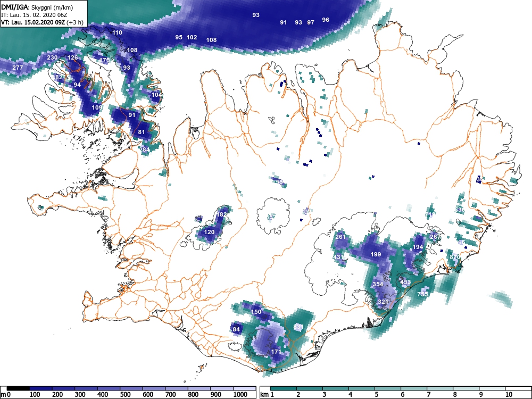This screenshot has width=532, height=399.
Task: Click the visibility value 870
Action: coord(455,257)
